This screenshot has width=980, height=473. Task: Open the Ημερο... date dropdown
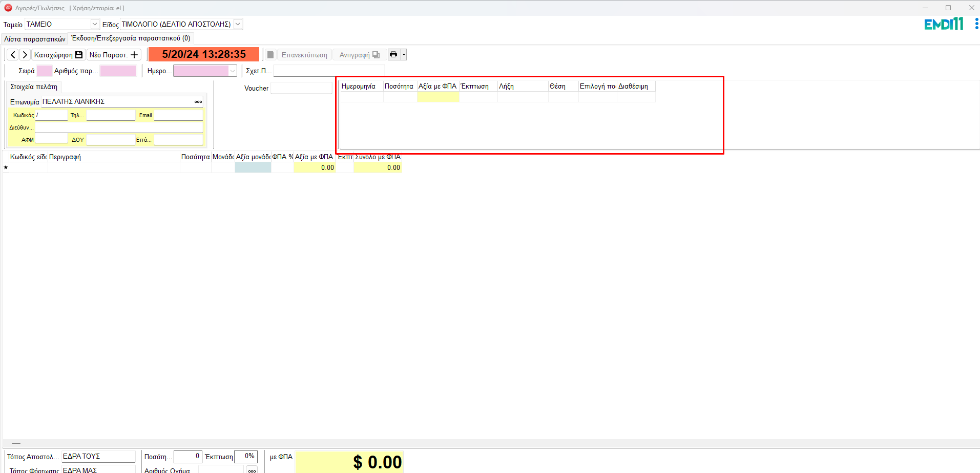pos(233,71)
